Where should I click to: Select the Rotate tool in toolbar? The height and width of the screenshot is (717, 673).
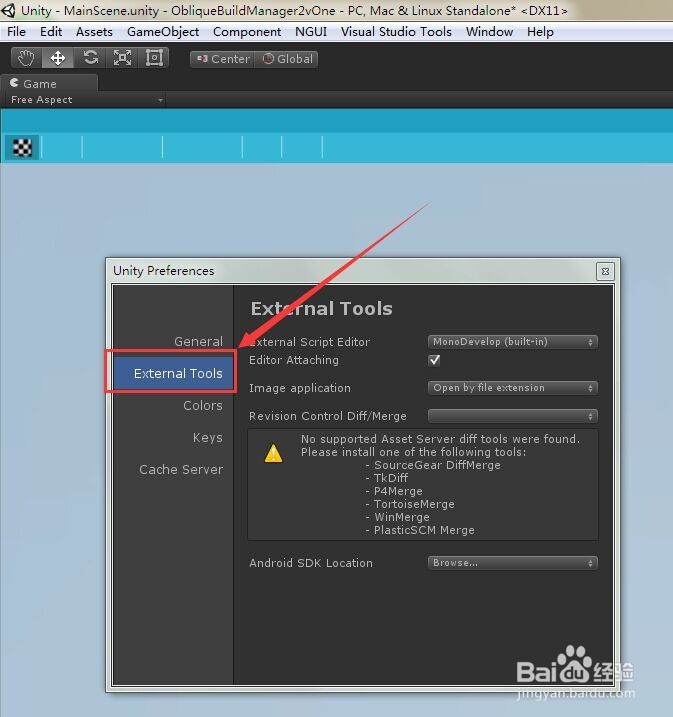(x=90, y=58)
